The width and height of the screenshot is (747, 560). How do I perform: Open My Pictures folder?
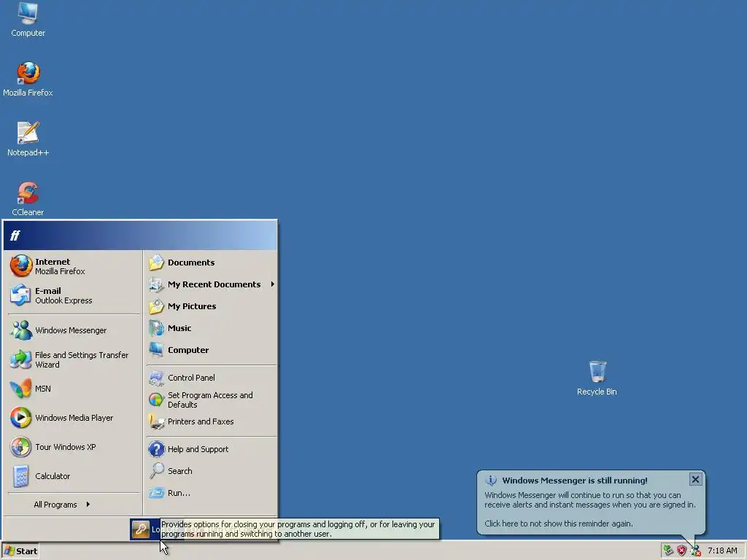(211, 306)
